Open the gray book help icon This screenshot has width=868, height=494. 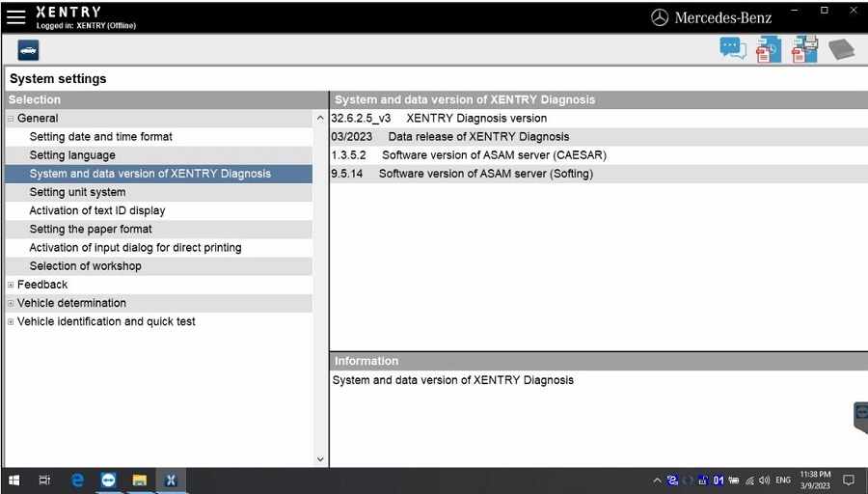click(x=841, y=49)
